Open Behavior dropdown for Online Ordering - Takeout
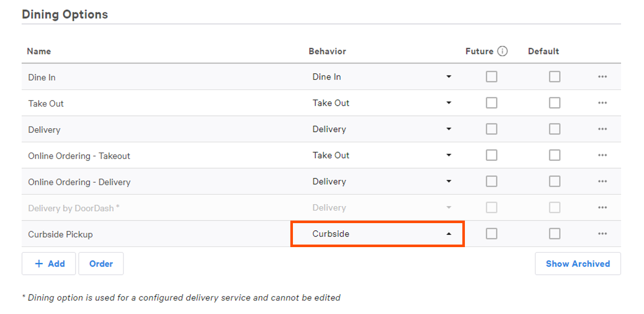The image size is (644, 314). [x=449, y=155]
